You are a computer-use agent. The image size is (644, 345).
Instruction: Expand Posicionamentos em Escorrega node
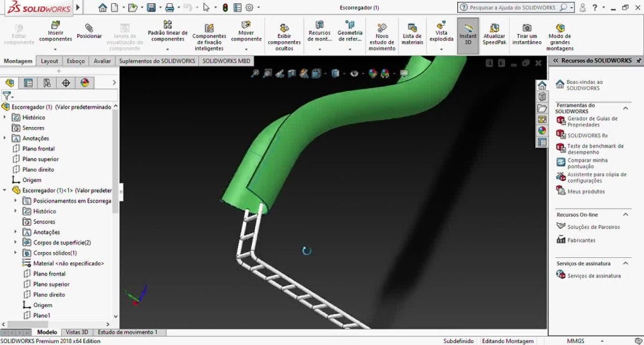point(15,201)
